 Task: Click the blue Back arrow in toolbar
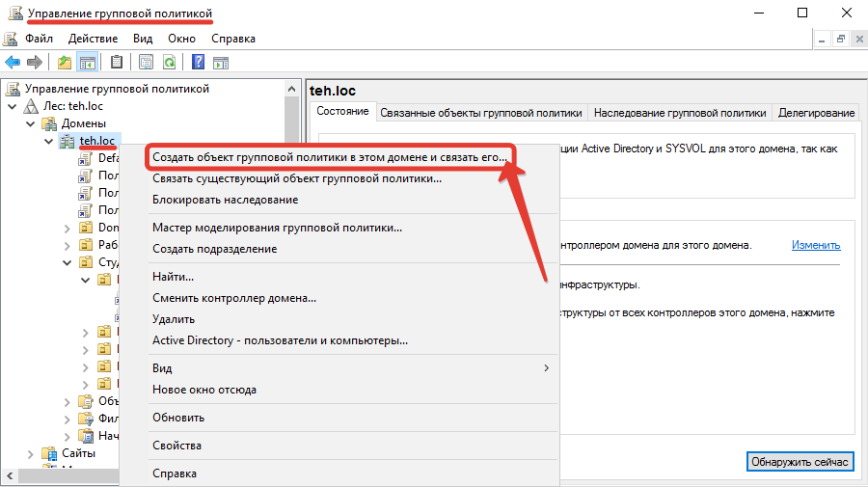click(14, 63)
